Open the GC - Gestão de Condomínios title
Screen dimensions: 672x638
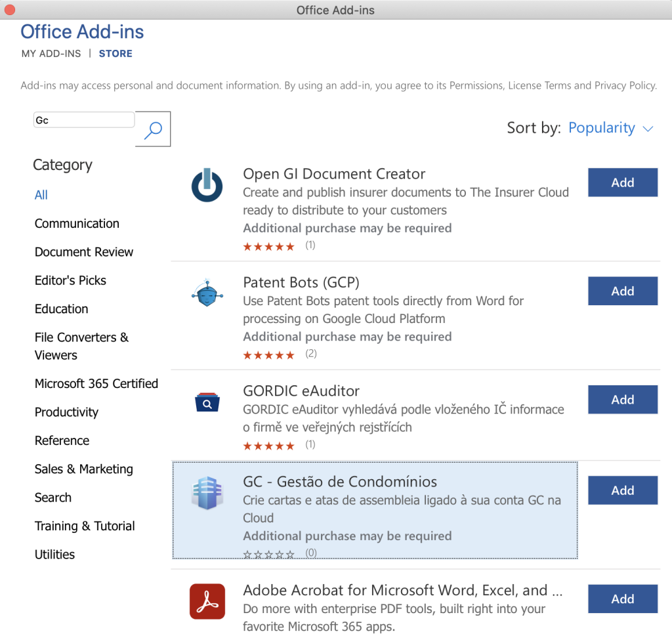tap(340, 482)
